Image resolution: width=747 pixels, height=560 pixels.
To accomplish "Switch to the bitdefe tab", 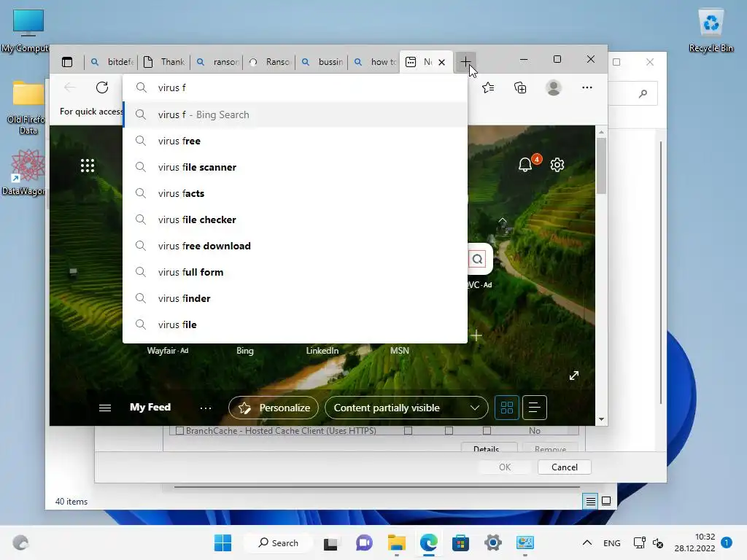I will coord(112,62).
